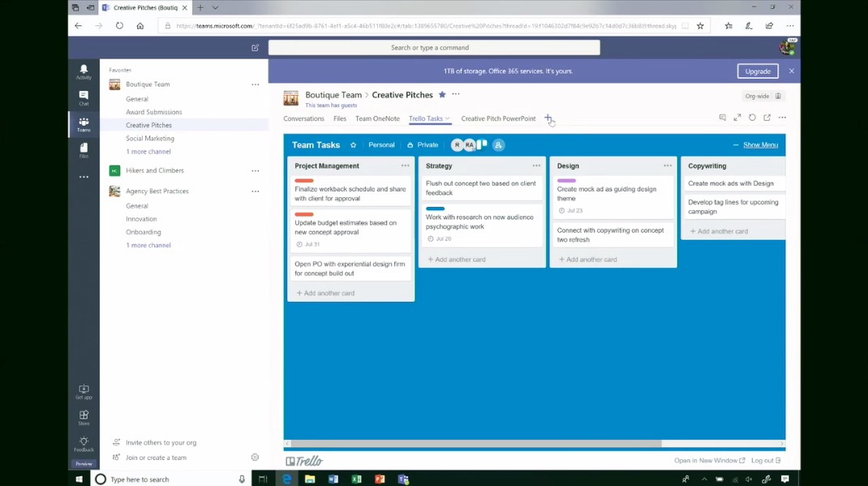Open Hikers and Climbers more options
868x486 pixels.
[x=256, y=170]
